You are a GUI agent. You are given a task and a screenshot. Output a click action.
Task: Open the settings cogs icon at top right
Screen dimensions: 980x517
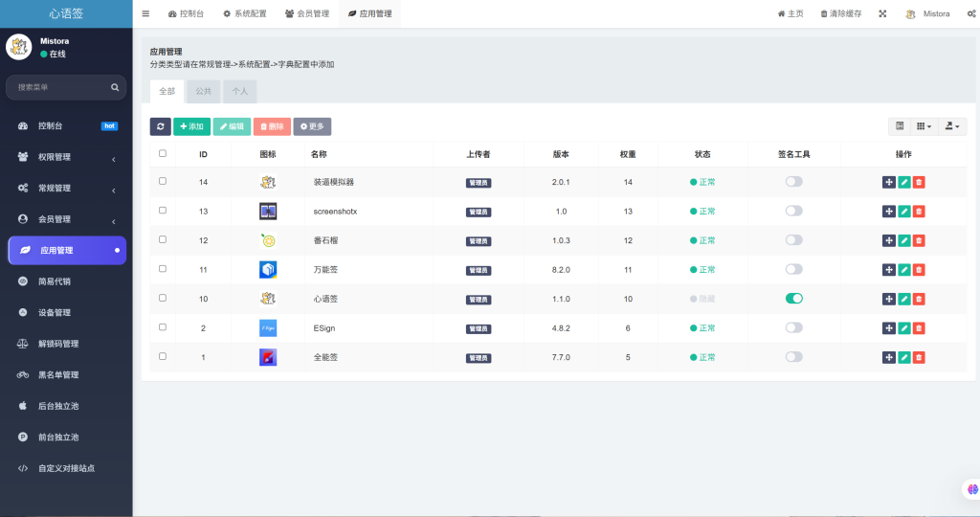(972, 13)
